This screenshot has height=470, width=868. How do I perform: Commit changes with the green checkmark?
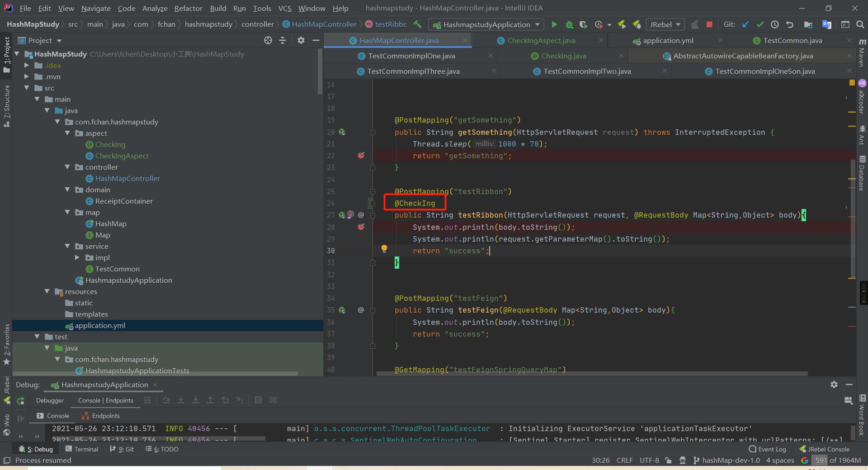760,24
